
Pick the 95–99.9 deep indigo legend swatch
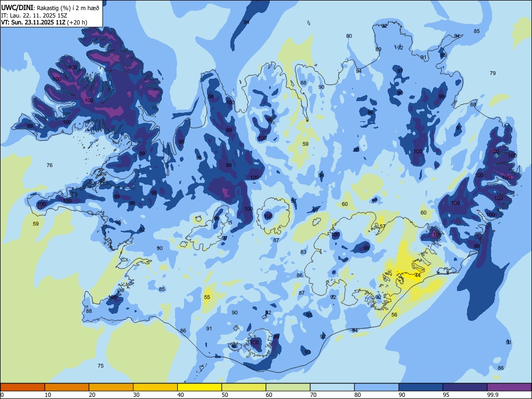465,387
